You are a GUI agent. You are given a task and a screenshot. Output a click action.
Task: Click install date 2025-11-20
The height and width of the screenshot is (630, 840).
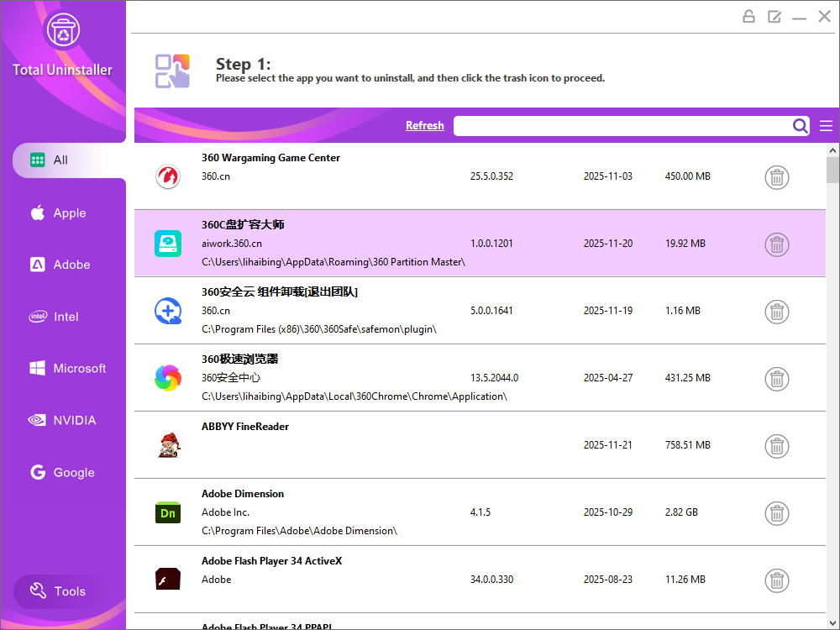click(x=608, y=244)
